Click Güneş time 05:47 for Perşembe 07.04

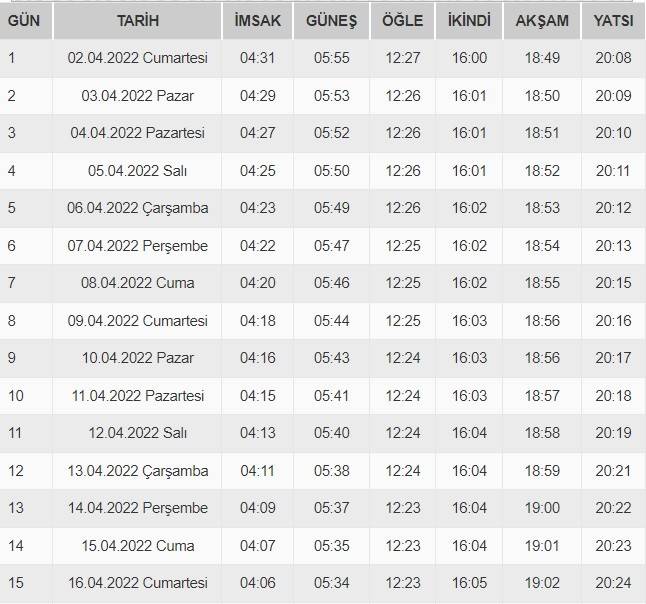(x=332, y=246)
